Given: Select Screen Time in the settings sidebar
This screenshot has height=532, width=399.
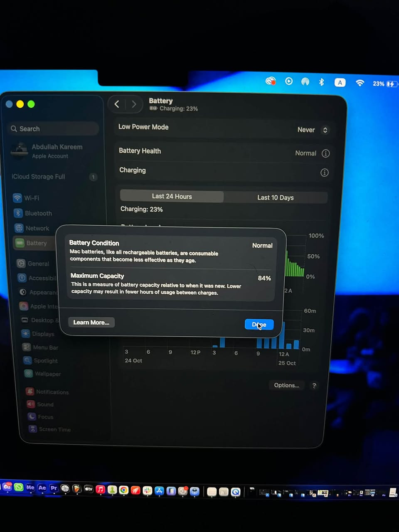Looking at the screenshot, I should [49, 429].
